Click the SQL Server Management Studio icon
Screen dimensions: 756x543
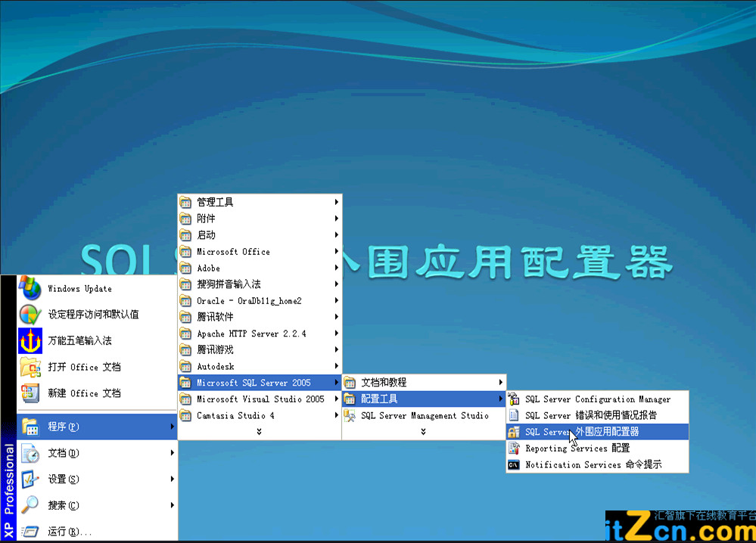pos(350,415)
